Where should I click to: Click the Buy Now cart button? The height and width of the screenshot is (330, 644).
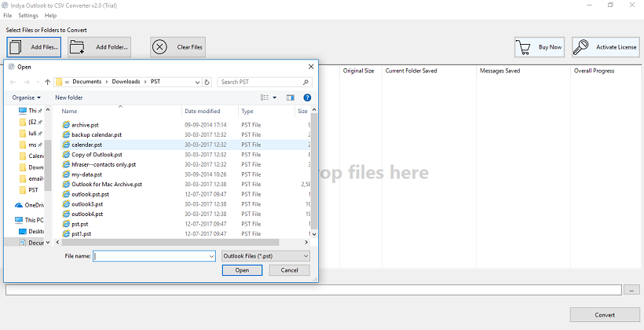pos(539,47)
